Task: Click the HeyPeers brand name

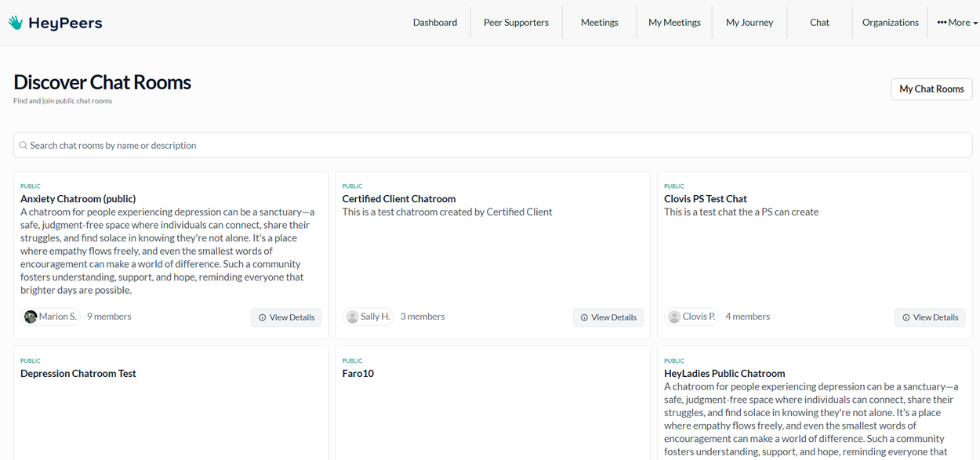Action: (x=65, y=23)
